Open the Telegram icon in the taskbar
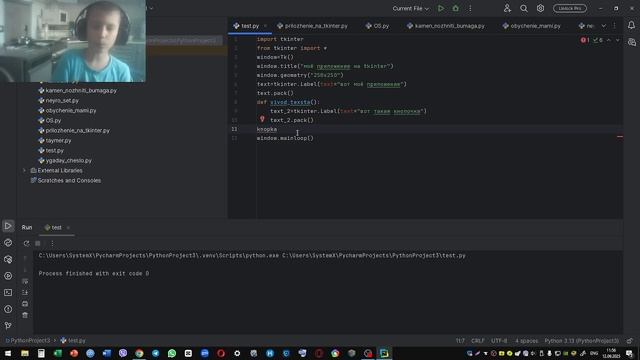Image resolution: width=640 pixels, height=360 pixels. [156, 353]
